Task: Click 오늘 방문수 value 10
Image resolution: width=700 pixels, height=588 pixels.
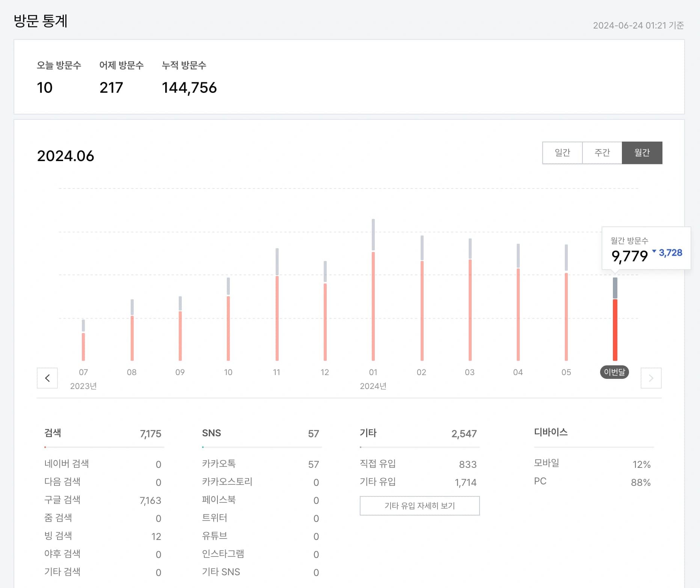Action: (x=44, y=87)
